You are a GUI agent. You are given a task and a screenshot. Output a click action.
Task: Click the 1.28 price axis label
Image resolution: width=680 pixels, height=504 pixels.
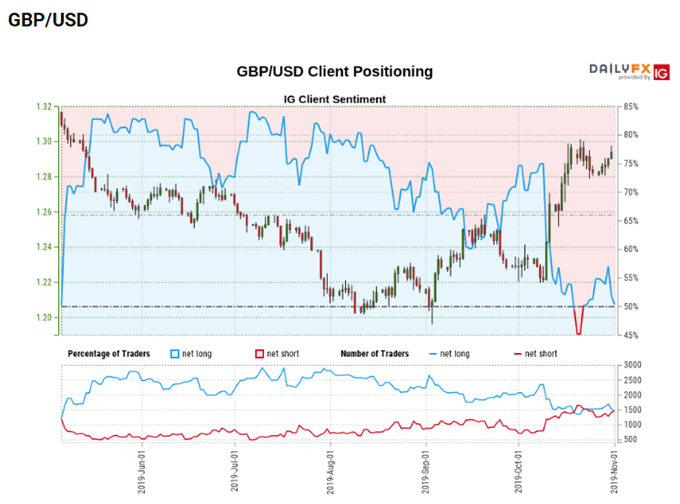44,177
